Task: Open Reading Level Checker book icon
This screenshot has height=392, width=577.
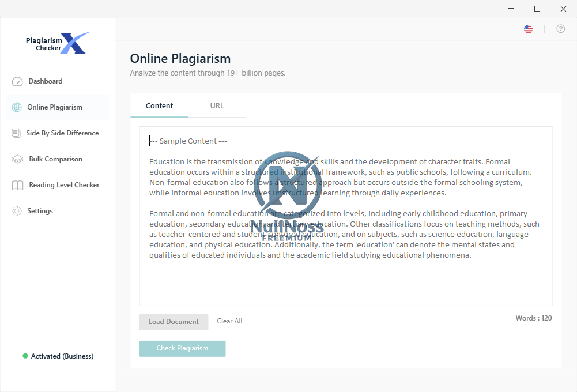Action: pyautogui.click(x=17, y=185)
